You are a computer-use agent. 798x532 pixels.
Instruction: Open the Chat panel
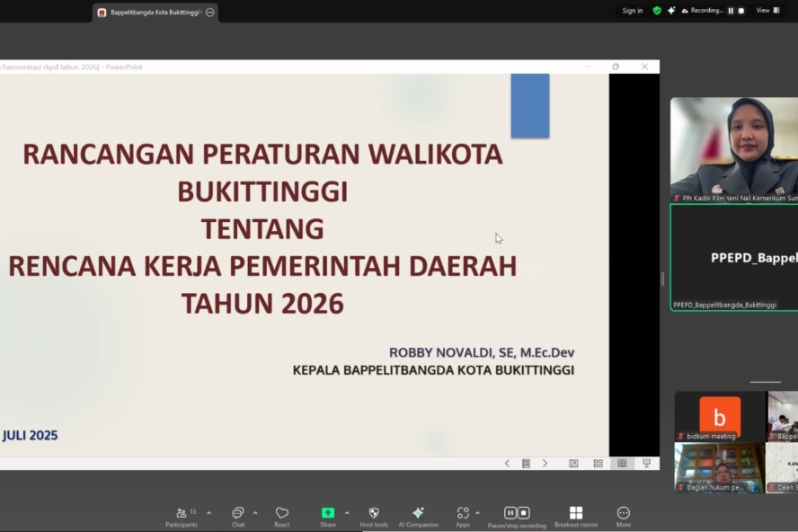pyautogui.click(x=237, y=514)
